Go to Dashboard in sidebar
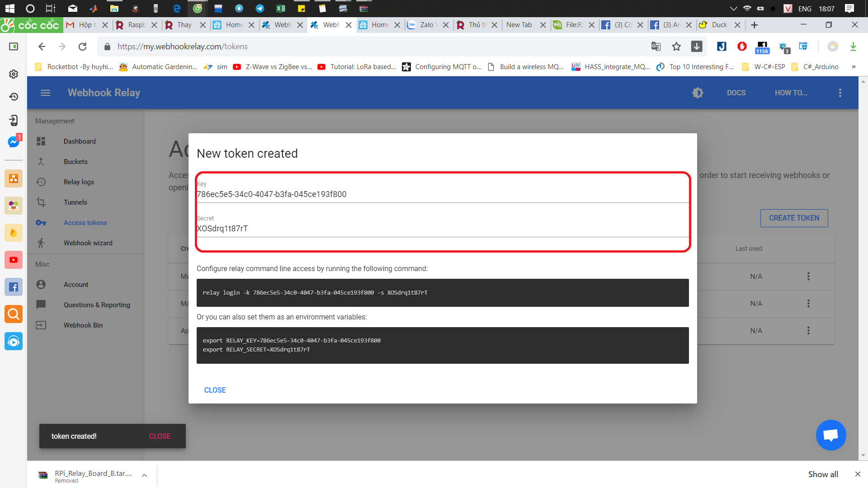Screen dimensions: 868x488 click(x=80, y=141)
